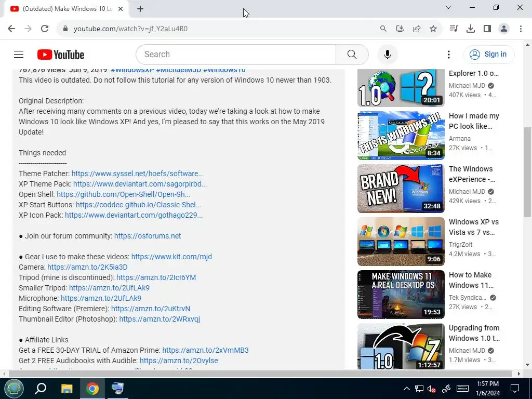The height and width of the screenshot is (399, 532).
Task: Open the 'Brand New' Windows eXPerience thumbnail
Action: point(401,188)
